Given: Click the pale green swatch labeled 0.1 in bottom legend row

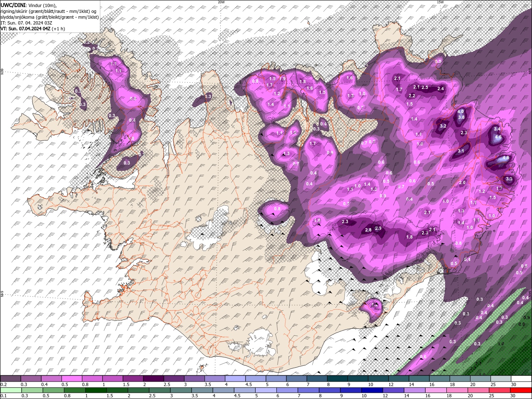Looking at the screenshot, I should click(11, 390).
